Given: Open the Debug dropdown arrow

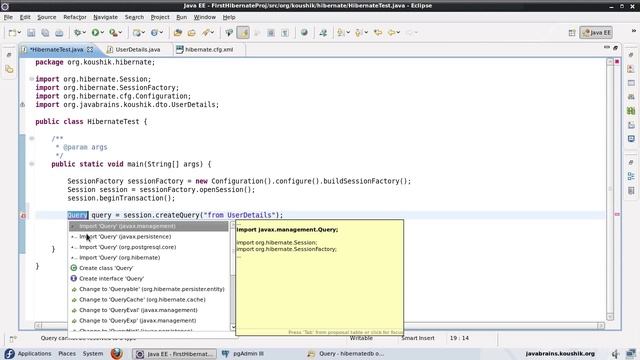Looking at the screenshot, I should [84, 33].
